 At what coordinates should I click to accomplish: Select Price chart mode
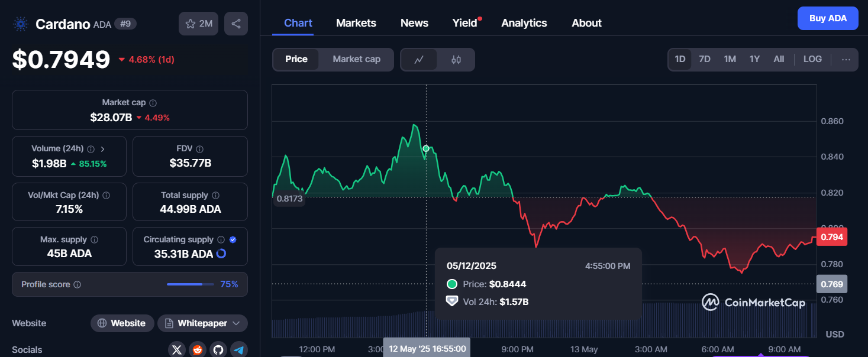[x=296, y=59]
